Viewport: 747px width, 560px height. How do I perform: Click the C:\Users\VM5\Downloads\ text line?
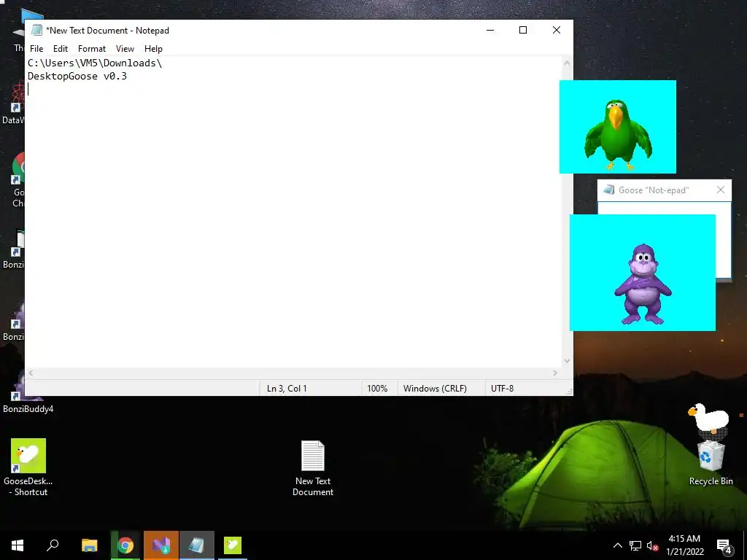click(95, 63)
